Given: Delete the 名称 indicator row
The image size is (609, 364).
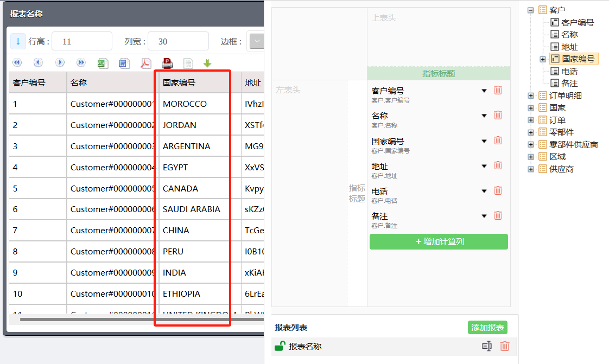Looking at the screenshot, I should tap(498, 115).
